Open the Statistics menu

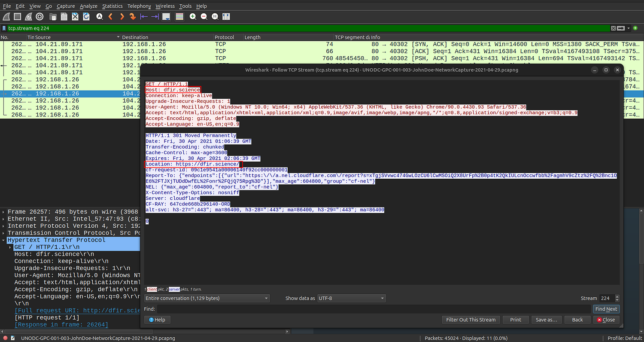(x=112, y=6)
